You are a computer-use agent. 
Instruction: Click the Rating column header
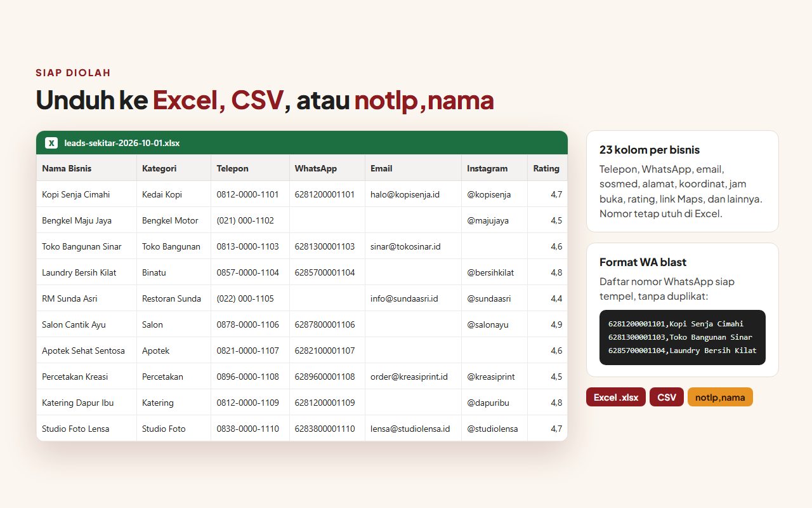click(546, 168)
